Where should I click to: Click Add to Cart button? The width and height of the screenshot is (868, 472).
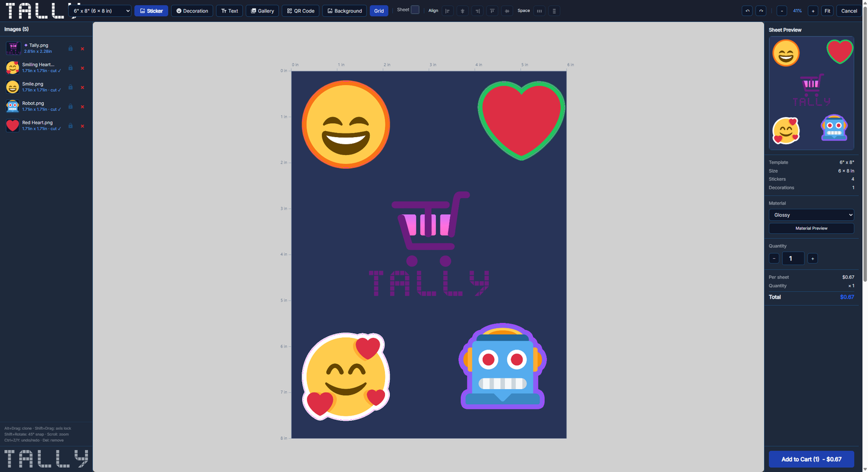[811, 459]
